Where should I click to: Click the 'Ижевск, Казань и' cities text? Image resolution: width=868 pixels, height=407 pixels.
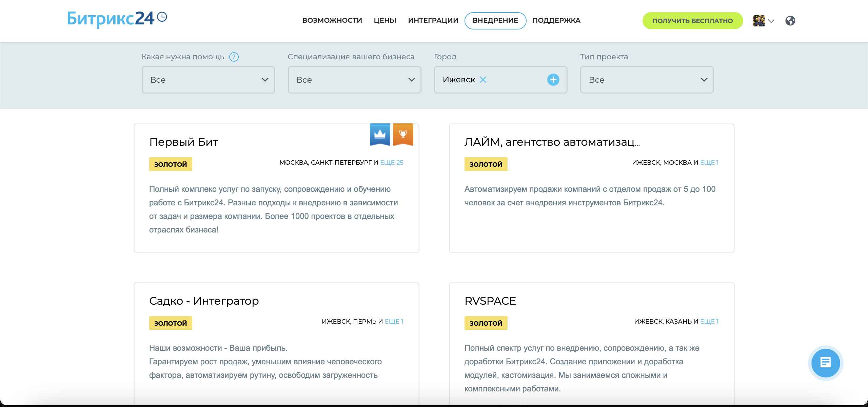666,321
